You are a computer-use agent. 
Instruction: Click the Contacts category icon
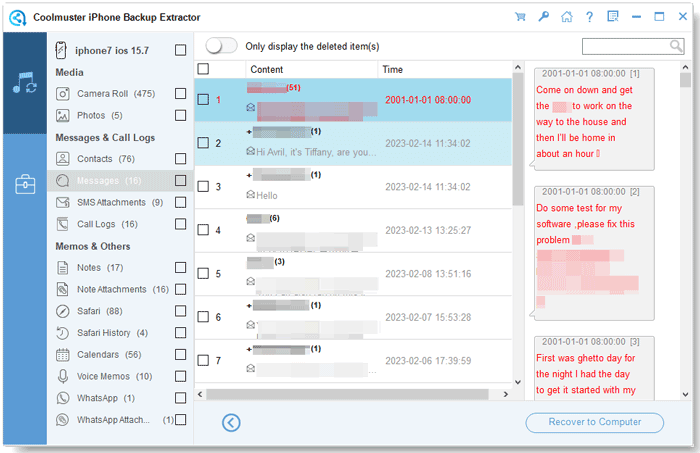(x=63, y=159)
